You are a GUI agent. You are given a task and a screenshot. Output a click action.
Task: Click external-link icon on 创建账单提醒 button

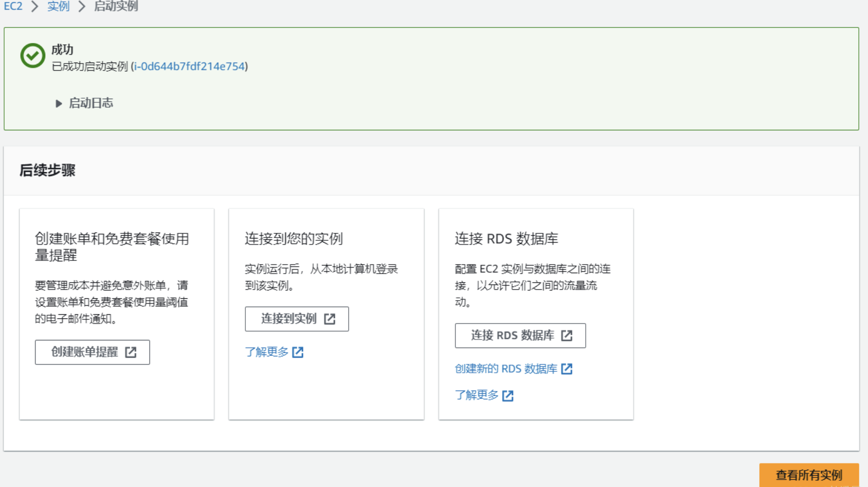131,352
